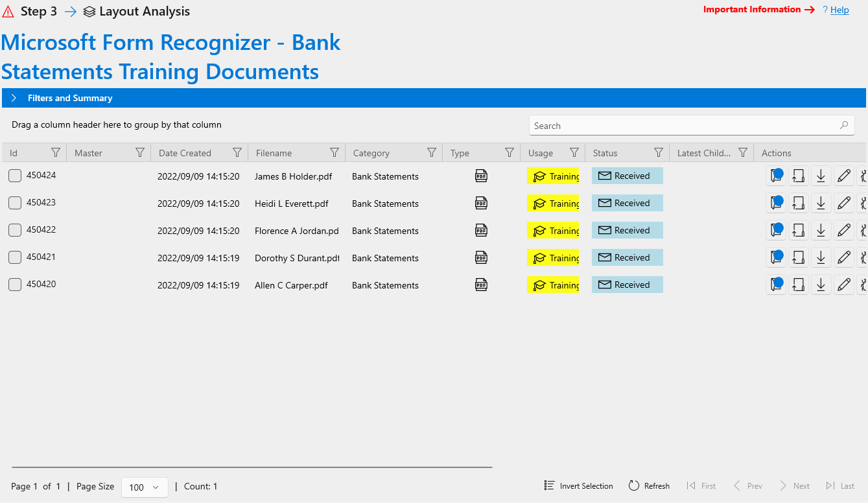Check the box for document 450424

[x=15, y=176]
